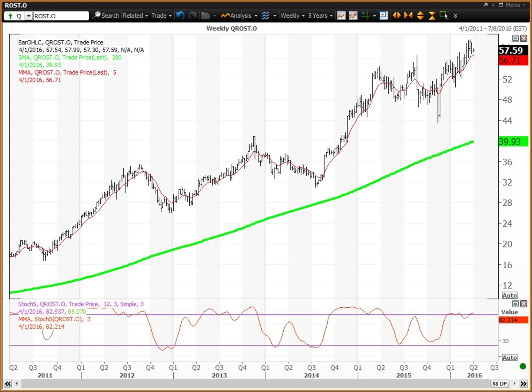The width and height of the screenshot is (532, 392).
Task: Open the Trade menu
Action: pyautogui.click(x=161, y=16)
